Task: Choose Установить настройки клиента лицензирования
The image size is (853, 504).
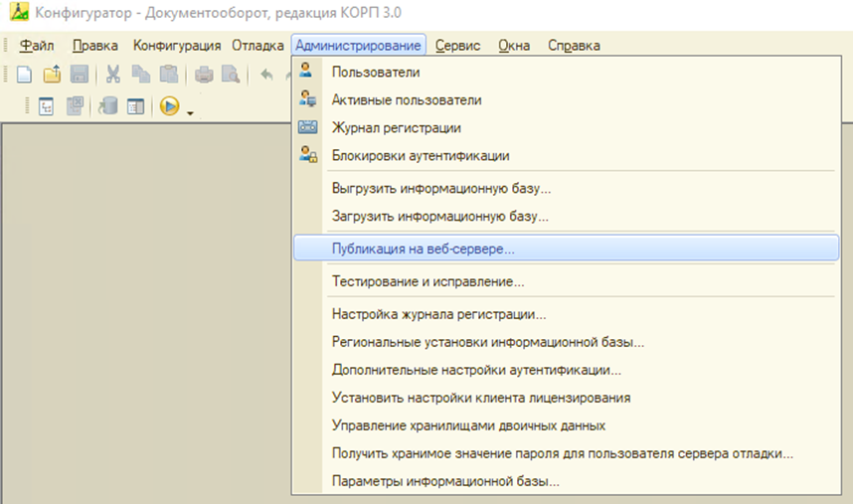Action: pos(567,398)
